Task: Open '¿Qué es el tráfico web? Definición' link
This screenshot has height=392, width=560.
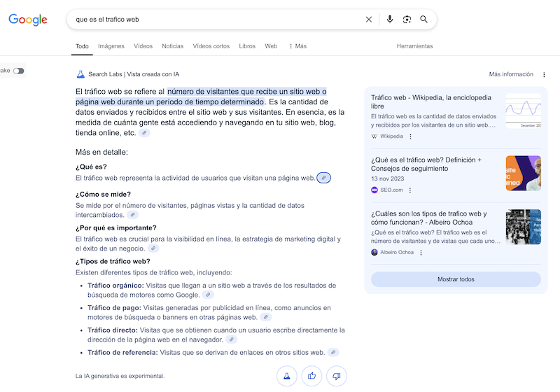Action: (x=426, y=164)
